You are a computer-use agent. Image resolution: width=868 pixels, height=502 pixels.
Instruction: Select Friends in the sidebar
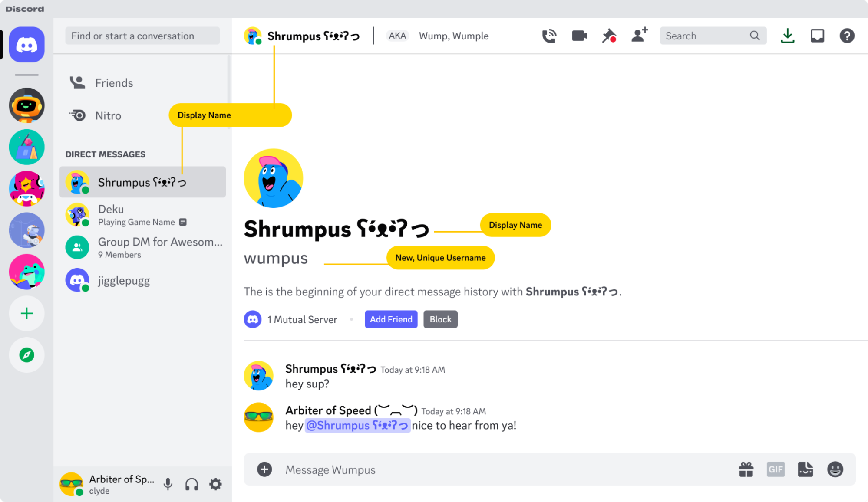(114, 82)
